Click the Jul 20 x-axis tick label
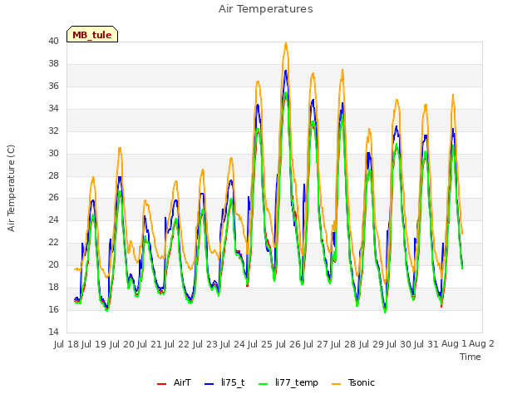 point(122,344)
